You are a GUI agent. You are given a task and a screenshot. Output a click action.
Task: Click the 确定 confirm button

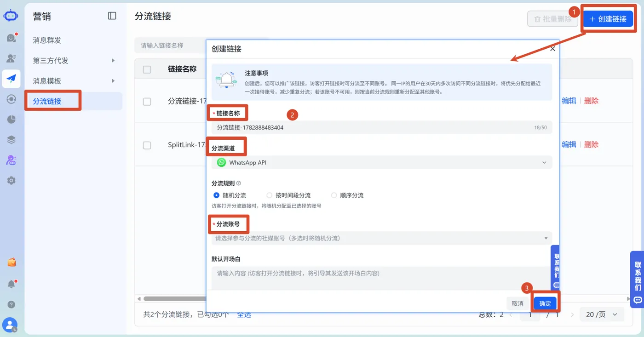click(x=545, y=303)
